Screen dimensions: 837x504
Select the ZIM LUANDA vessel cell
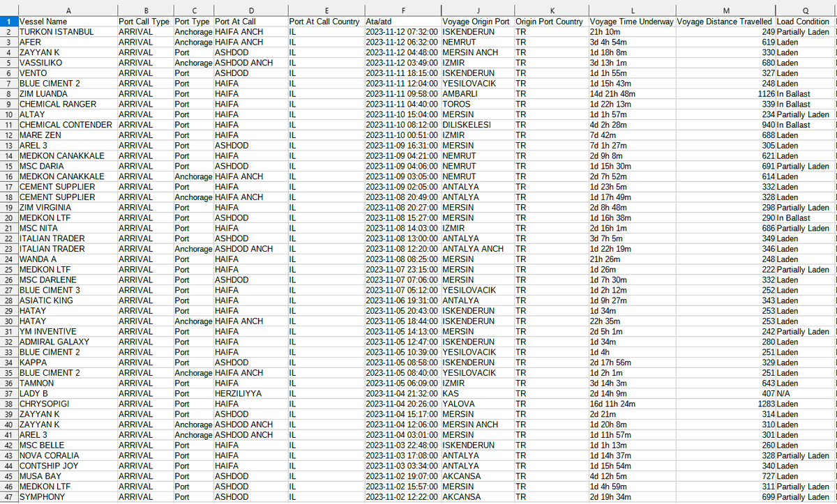point(68,94)
